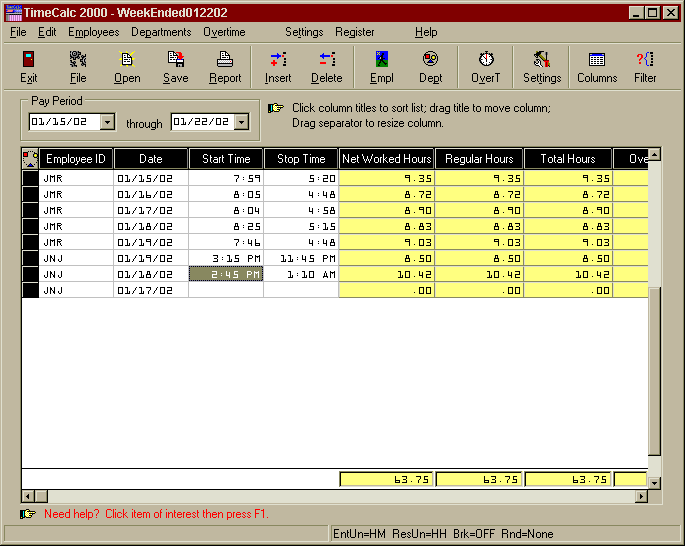The height and width of the screenshot is (546, 685).
Task: Sort by Start Time column header
Action: (226, 159)
